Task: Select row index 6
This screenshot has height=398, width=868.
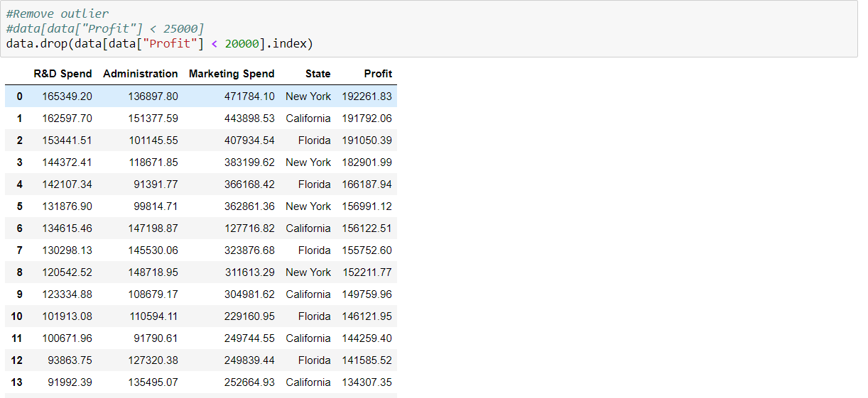Action: tap(19, 228)
